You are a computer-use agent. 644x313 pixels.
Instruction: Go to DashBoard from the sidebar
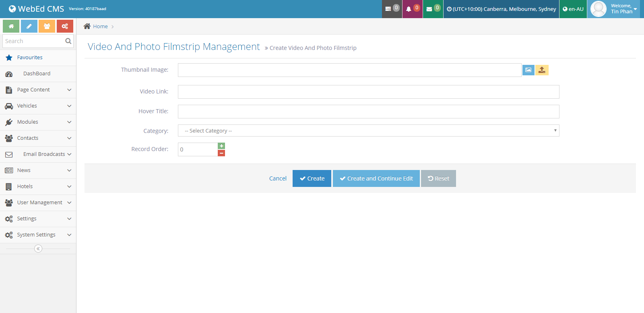click(37, 74)
